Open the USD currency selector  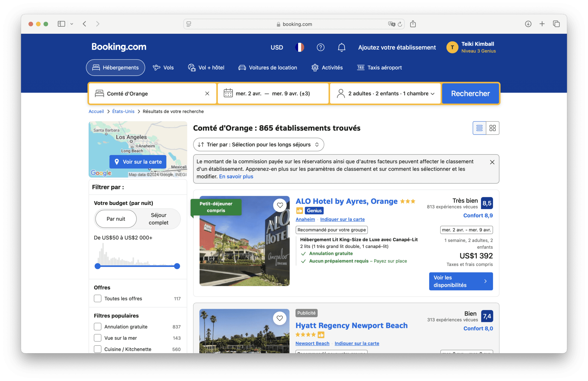[x=277, y=47]
